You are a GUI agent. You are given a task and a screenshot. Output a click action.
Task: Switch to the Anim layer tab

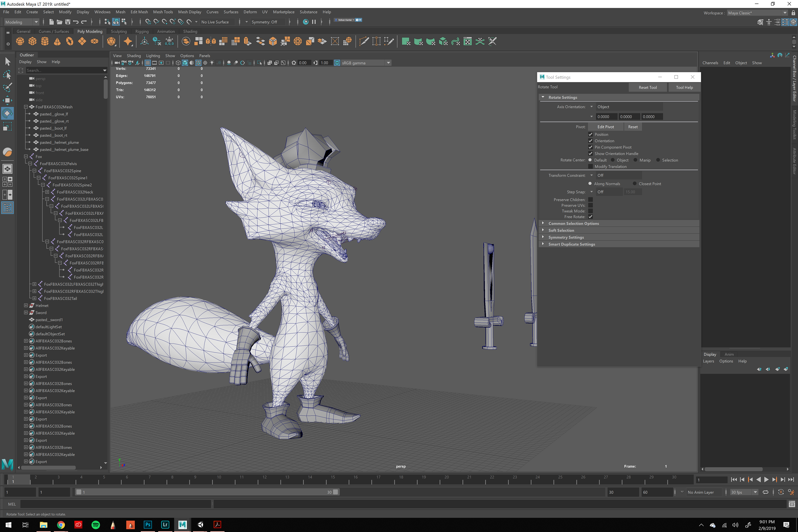729,354
